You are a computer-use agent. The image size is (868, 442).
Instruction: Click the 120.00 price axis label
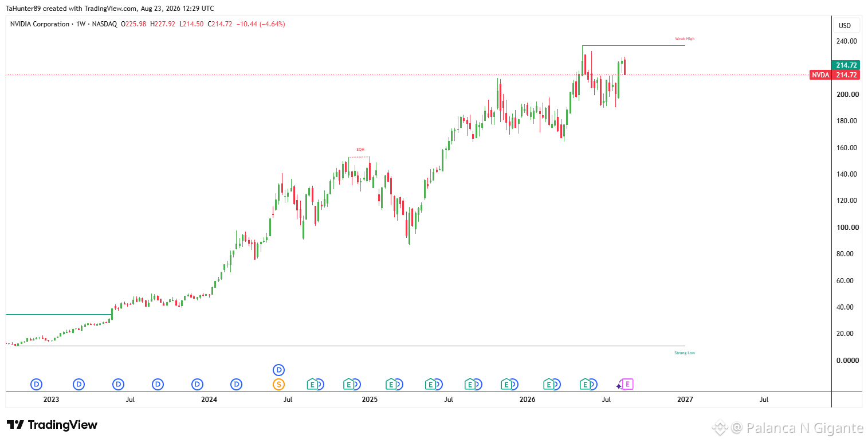[846, 201]
